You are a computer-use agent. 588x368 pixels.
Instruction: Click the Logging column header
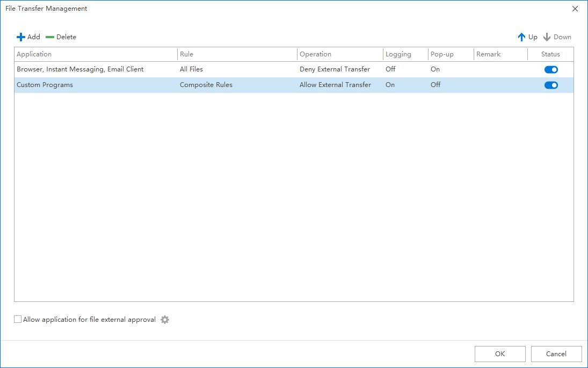pos(398,54)
